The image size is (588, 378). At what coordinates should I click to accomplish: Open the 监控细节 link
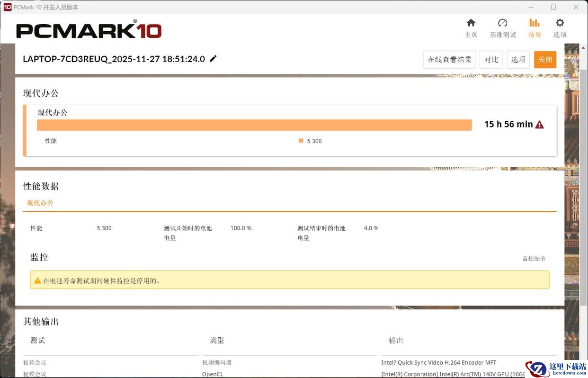click(534, 259)
